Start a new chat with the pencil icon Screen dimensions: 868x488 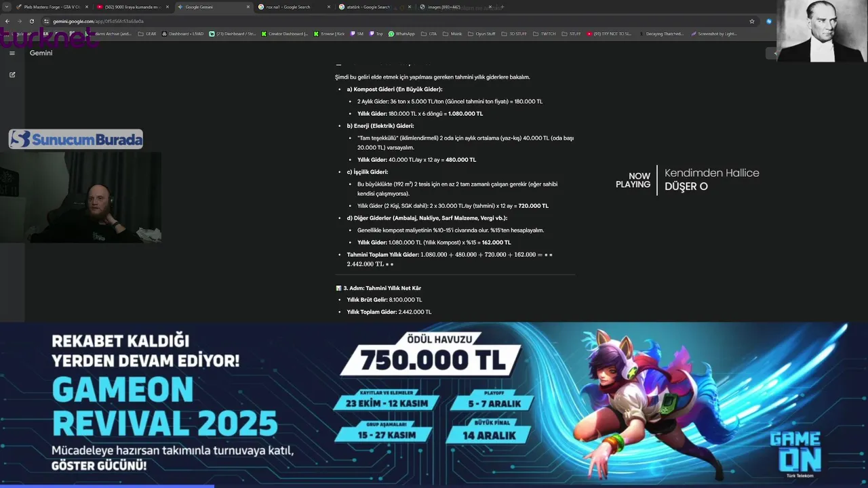coord(12,75)
